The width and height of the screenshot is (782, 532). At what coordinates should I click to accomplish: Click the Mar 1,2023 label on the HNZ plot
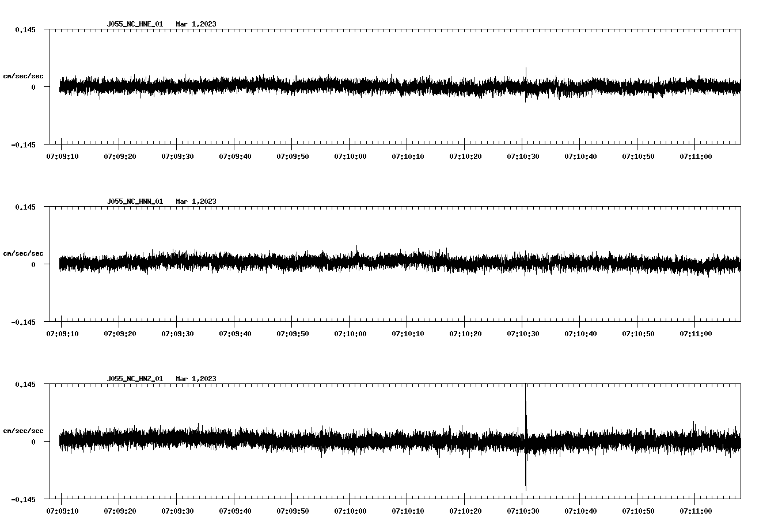point(196,378)
